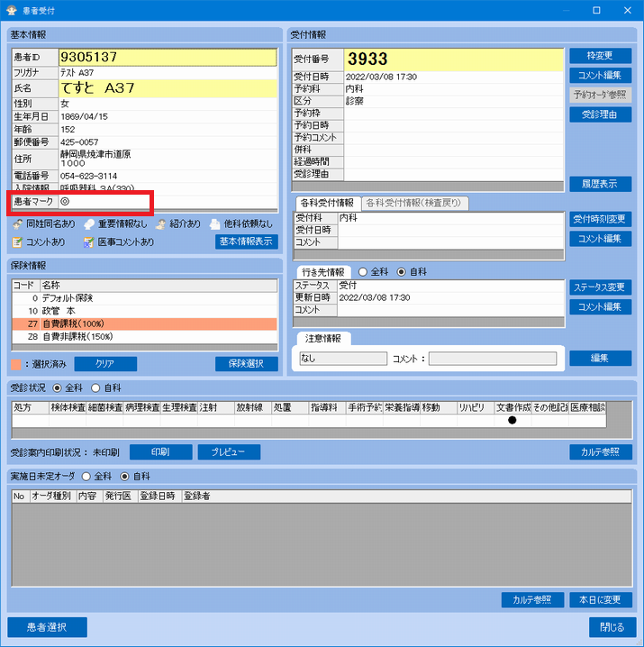Click the 医事コメントあり icon
644x647 pixels.
(88, 242)
